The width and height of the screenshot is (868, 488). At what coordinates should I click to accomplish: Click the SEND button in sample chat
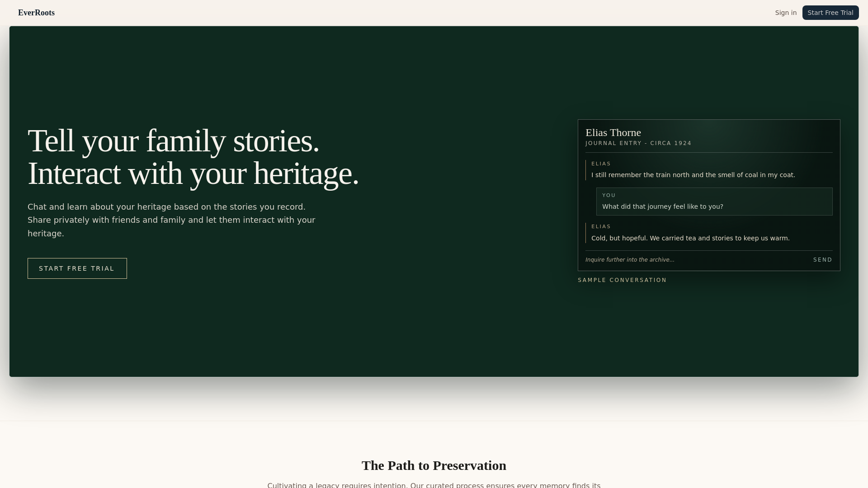pyautogui.click(x=823, y=260)
